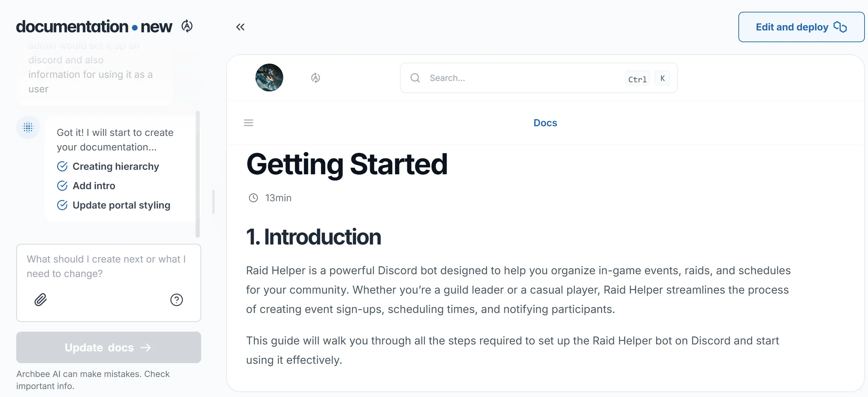Click the small Archbee icon next to avatar
Screen dimensions: 868x397
point(315,78)
